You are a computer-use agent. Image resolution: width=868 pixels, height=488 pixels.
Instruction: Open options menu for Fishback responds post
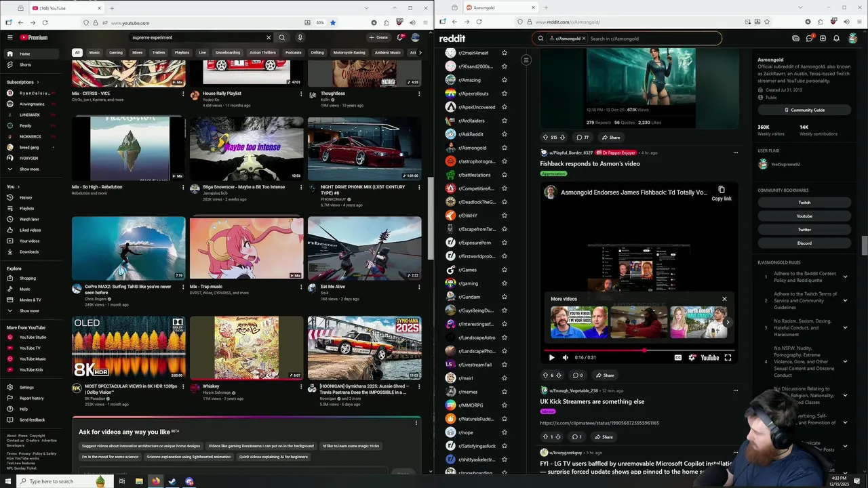click(x=735, y=152)
